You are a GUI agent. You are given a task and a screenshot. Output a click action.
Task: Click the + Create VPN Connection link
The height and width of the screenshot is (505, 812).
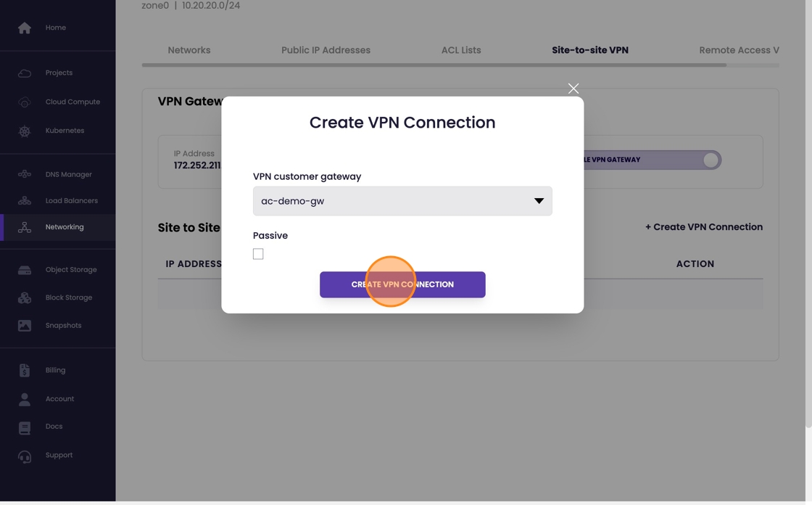tap(703, 227)
